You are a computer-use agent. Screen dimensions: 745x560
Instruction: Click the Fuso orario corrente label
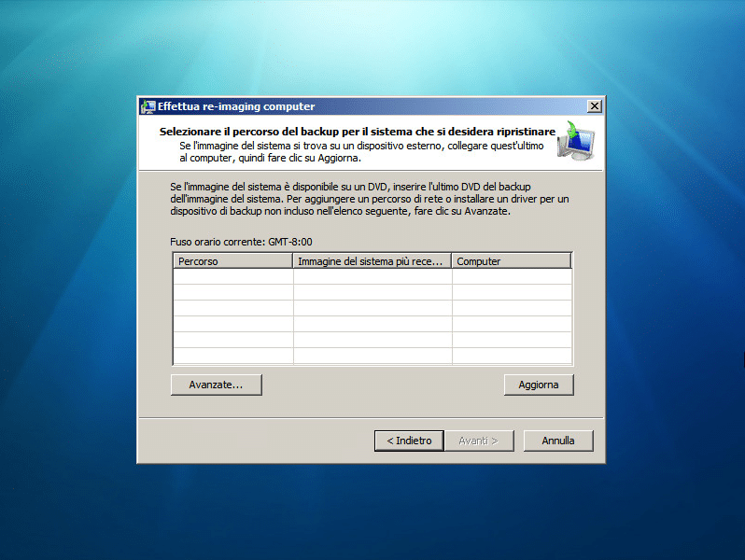point(241,242)
